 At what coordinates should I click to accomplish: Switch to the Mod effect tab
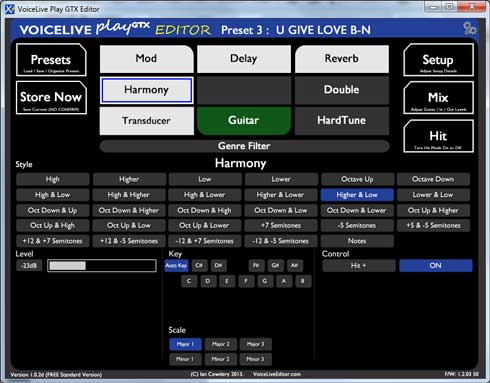(x=146, y=59)
